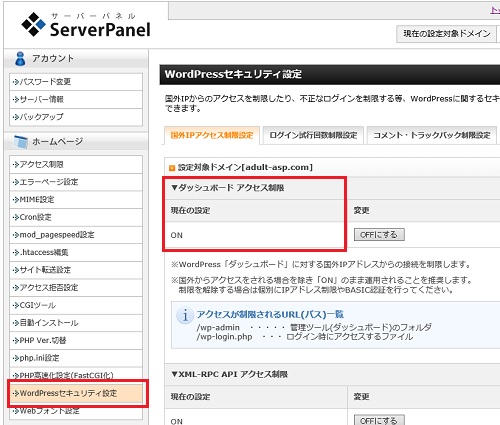
Task: Select WordPressセキュリティ設定 in the sidebar
Action: pos(76,393)
